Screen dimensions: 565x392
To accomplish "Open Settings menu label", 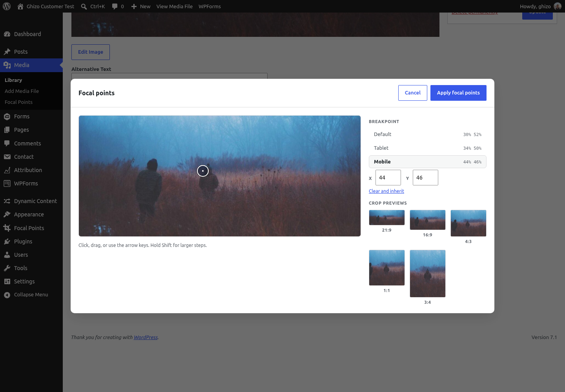I will [x=24, y=281].
